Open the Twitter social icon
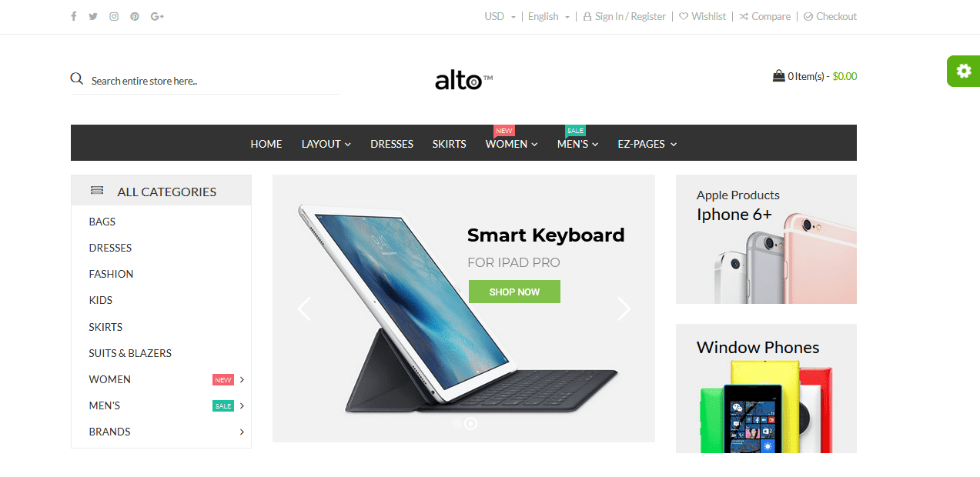Screen dimensions: 980x477 93,16
